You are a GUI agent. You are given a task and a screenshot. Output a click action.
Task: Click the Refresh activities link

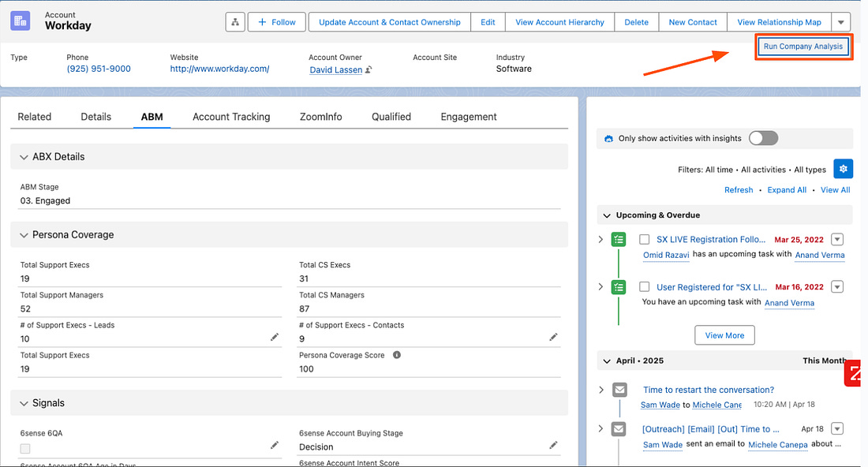tap(739, 190)
